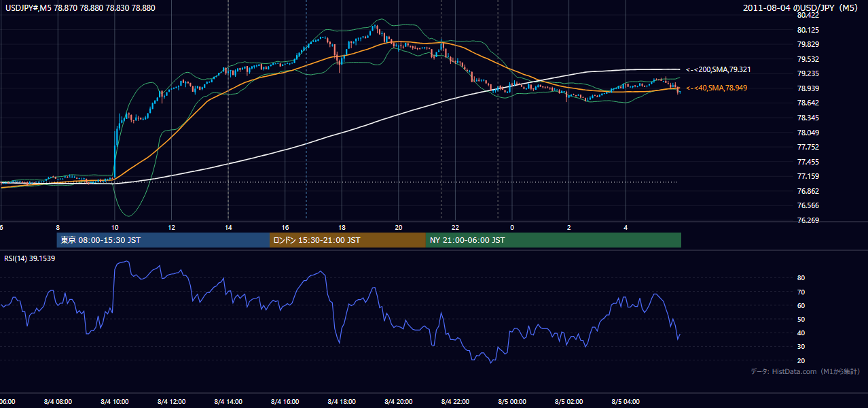Image resolution: width=868 pixels, height=408 pixels.
Task: Click RSI scale level 50
Action: click(x=801, y=319)
